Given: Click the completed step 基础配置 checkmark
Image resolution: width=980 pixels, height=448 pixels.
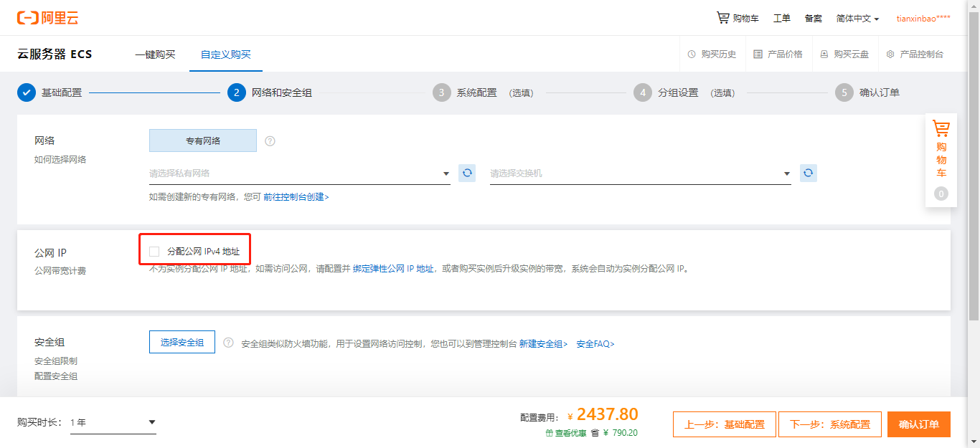Looking at the screenshot, I should [27, 92].
